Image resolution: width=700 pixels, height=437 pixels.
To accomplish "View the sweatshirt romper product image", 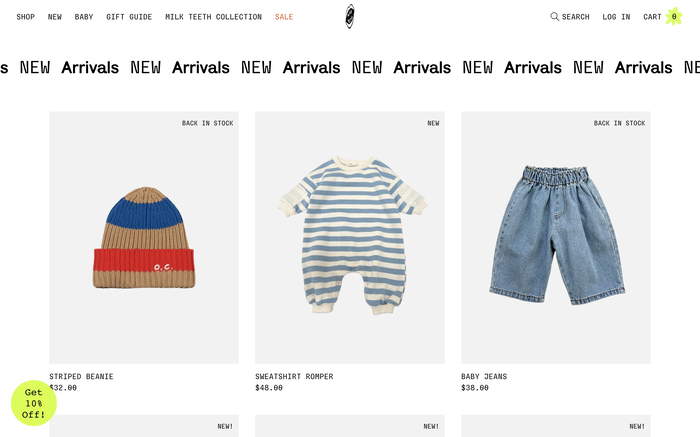I will [x=350, y=238].
